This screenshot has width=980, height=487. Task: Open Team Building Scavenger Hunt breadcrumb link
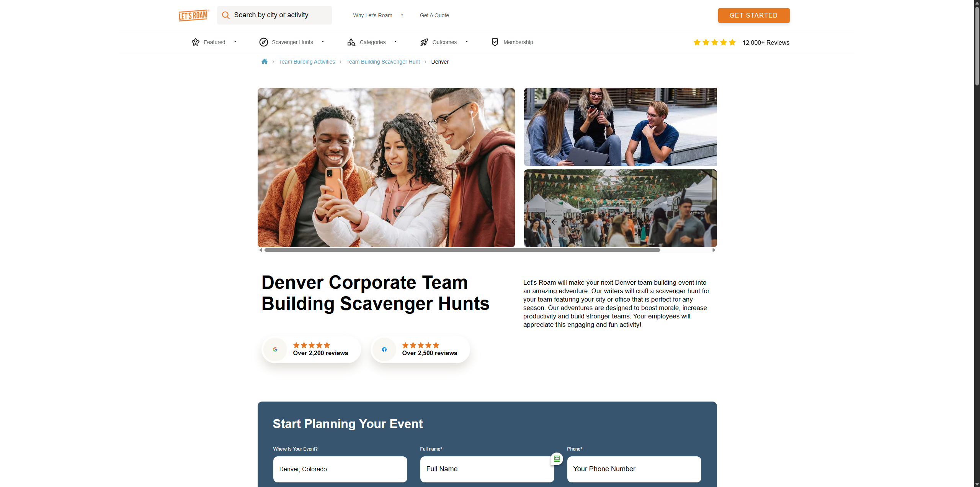(383, 62)
